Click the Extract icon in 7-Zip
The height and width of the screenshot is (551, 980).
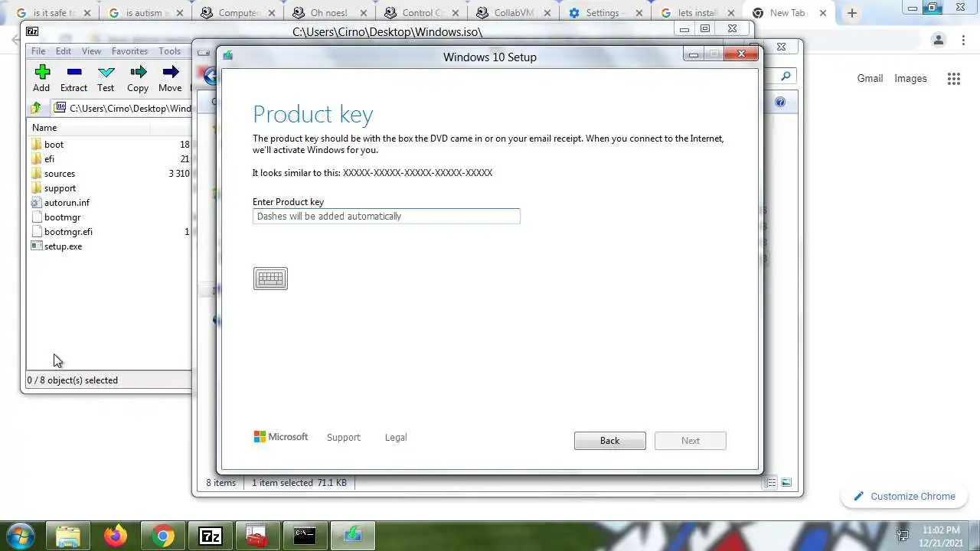74,72
